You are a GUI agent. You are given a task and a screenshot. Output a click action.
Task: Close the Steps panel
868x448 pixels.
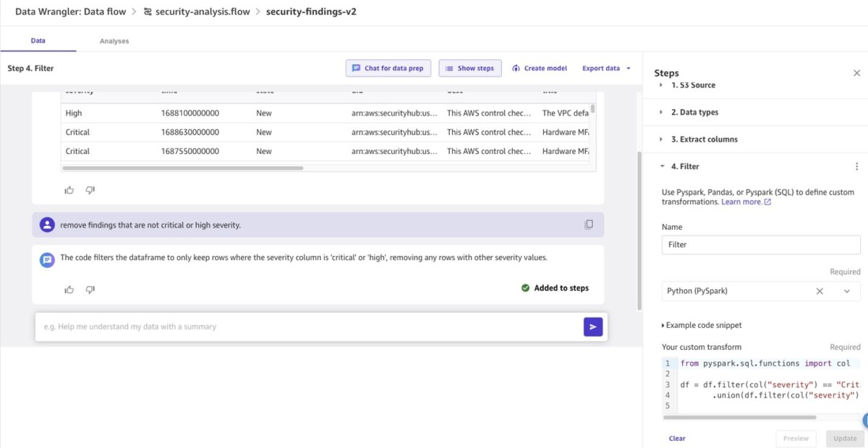click(x=857, y=73)
